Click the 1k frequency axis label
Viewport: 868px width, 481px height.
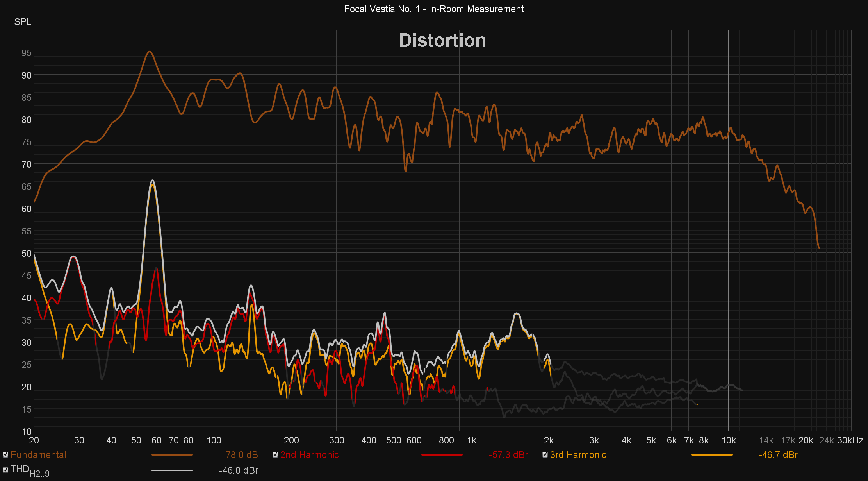click(472, 440)
